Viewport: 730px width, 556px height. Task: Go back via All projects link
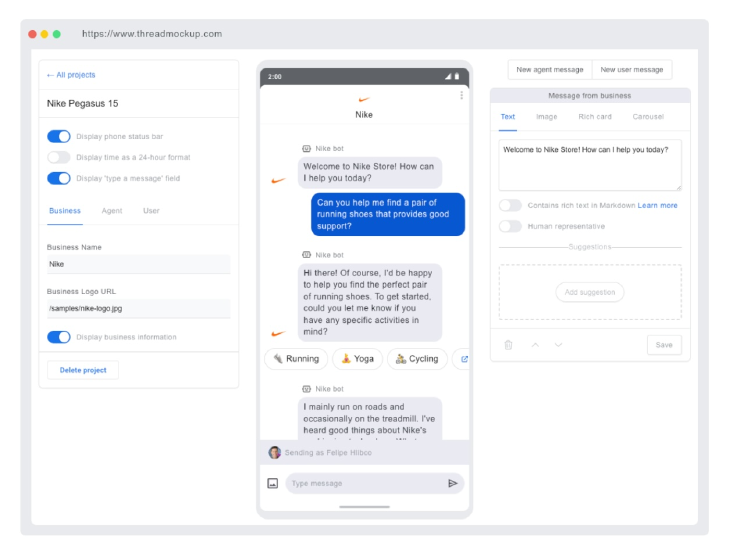tap(71, 75)
